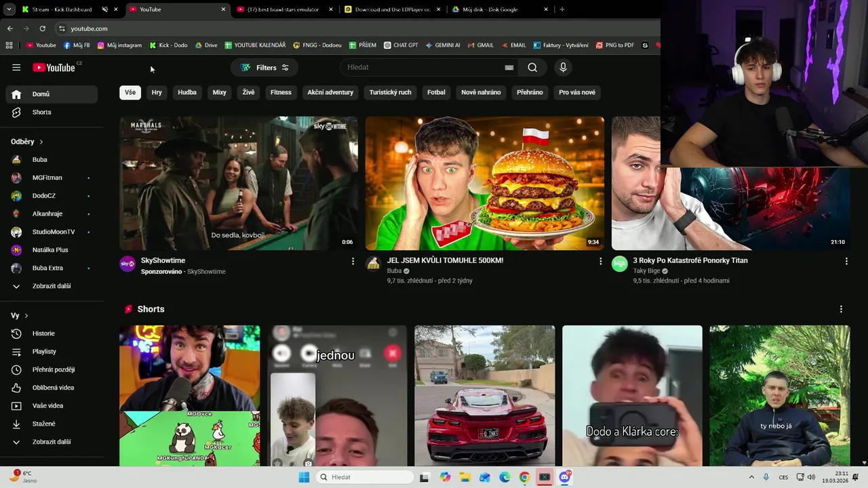This screenshot has height=488, width=868.
Task: Open options menu for JEL JSEM KVŮLI TOMUHLE video
Action: click(x=600, y=261)
